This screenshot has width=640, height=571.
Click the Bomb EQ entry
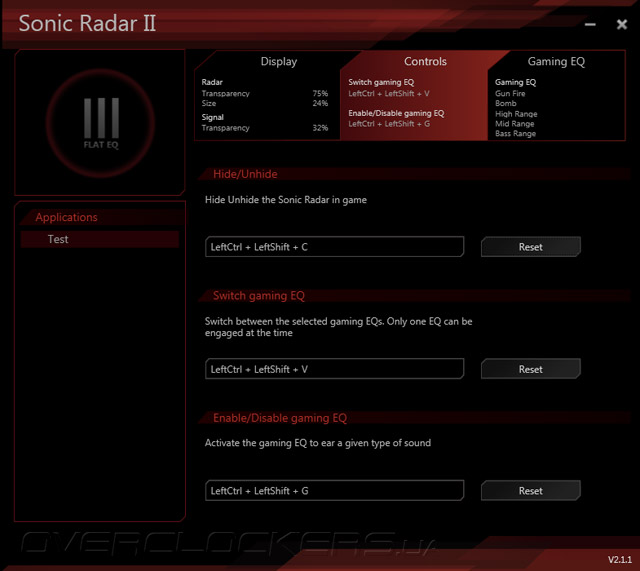506,103
